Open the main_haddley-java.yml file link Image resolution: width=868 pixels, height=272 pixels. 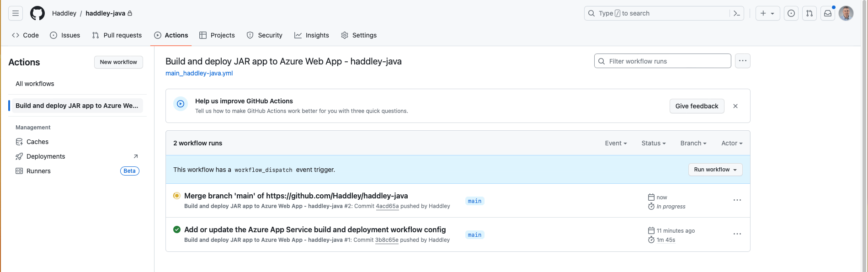(199, 73)
